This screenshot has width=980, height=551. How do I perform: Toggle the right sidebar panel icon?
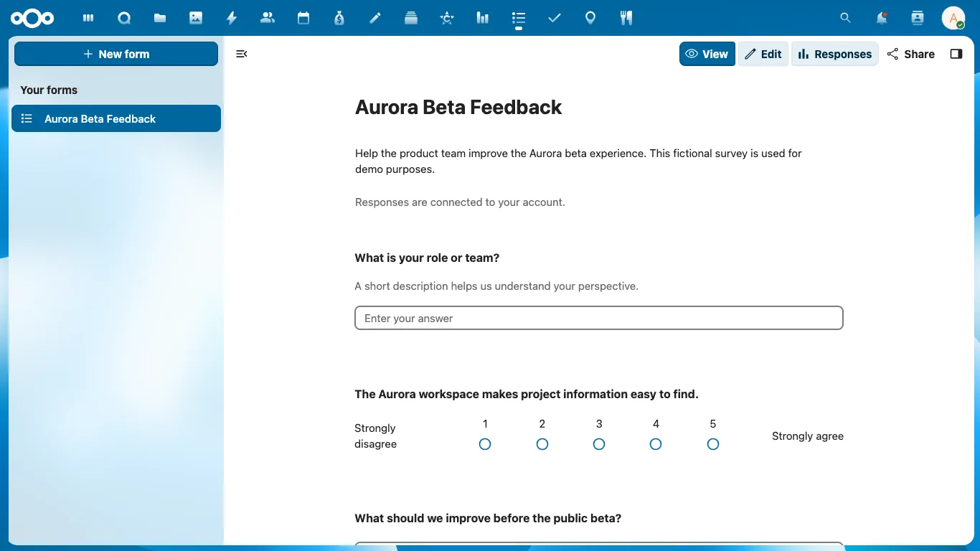point(956,54)
